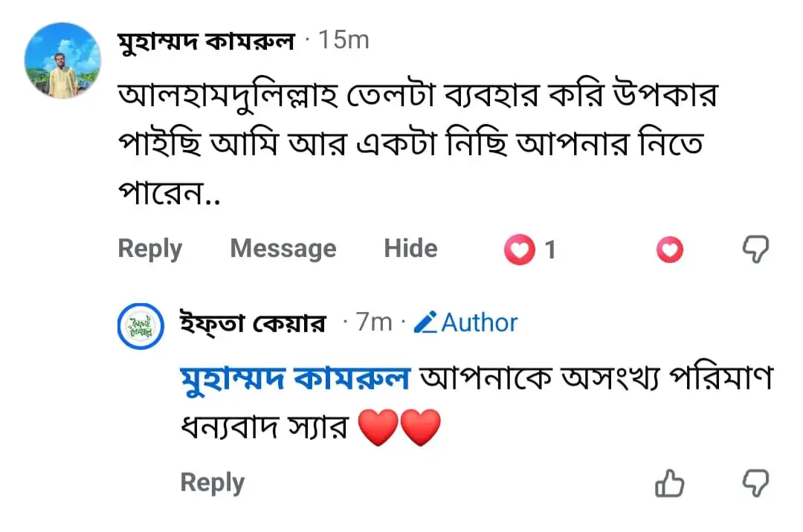Reply under the ইফতা কেয়ার author comment
The height and width of the screenshot is (532, 803).
click(x=213, y=482)
